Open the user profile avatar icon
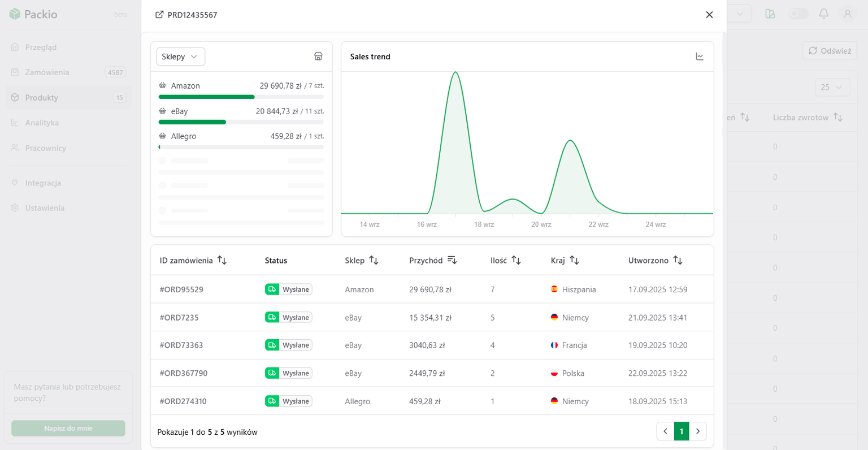The width and height of the screenshot is (868, 450). [847, 14]
